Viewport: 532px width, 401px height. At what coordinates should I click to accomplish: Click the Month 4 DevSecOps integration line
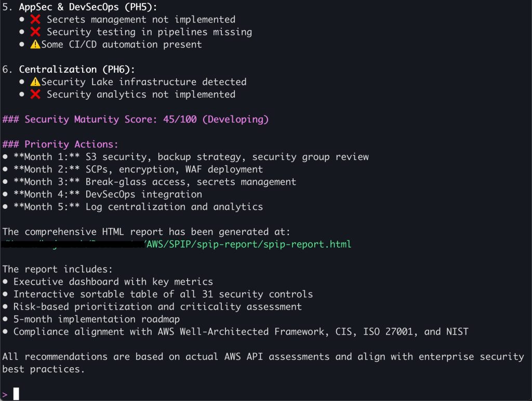pos(108,194)
